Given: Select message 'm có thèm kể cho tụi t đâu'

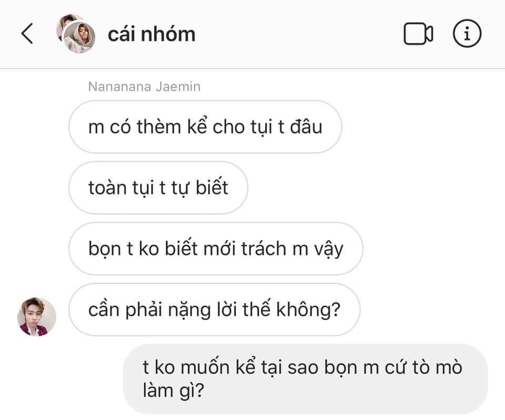Looking at the screenshot, I should coord(205,127).
